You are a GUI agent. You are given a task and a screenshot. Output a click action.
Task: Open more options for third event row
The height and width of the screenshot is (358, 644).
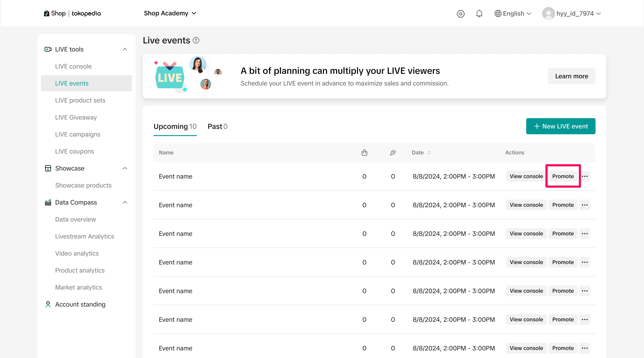(x=585, y=234)
